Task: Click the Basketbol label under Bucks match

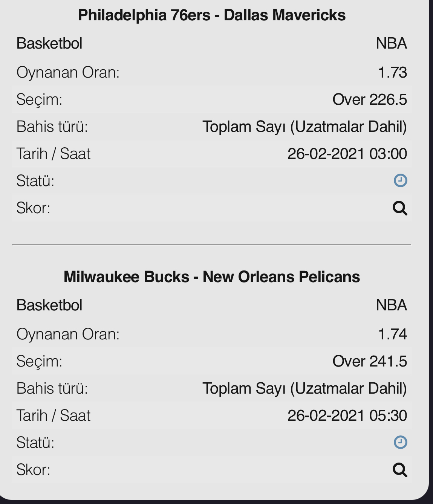Action: (x=49, y=305)
